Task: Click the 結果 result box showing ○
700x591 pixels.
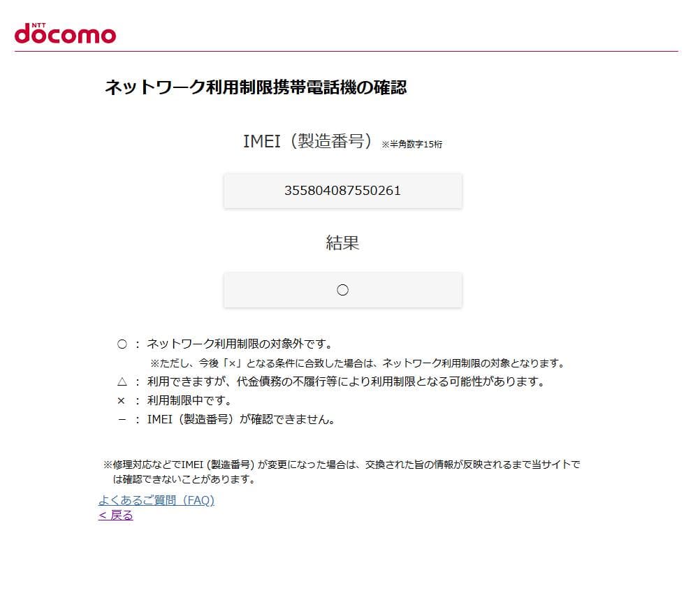Action: pos(342,289)
